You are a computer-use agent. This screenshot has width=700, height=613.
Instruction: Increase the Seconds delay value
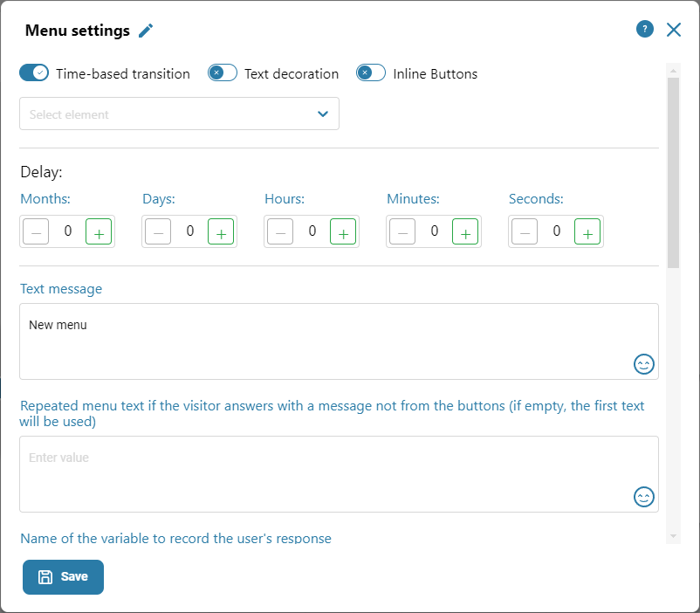pos(587,231)
